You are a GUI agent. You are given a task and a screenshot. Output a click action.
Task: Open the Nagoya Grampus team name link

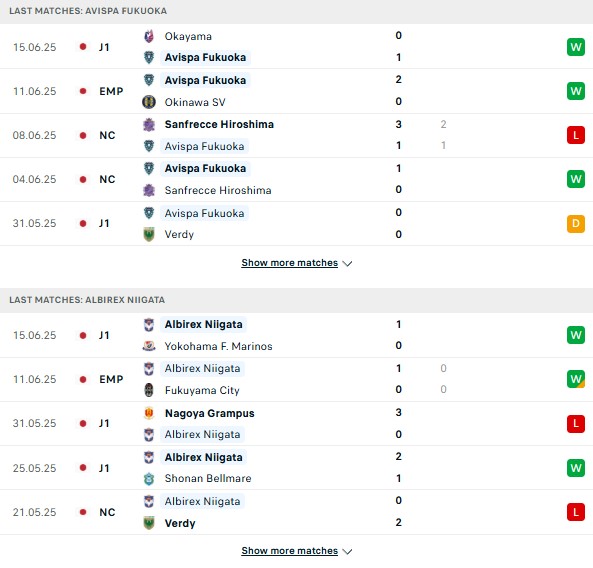point(210,413)
